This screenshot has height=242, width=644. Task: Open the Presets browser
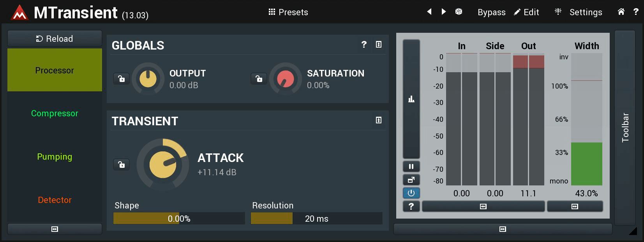(288, 12)
